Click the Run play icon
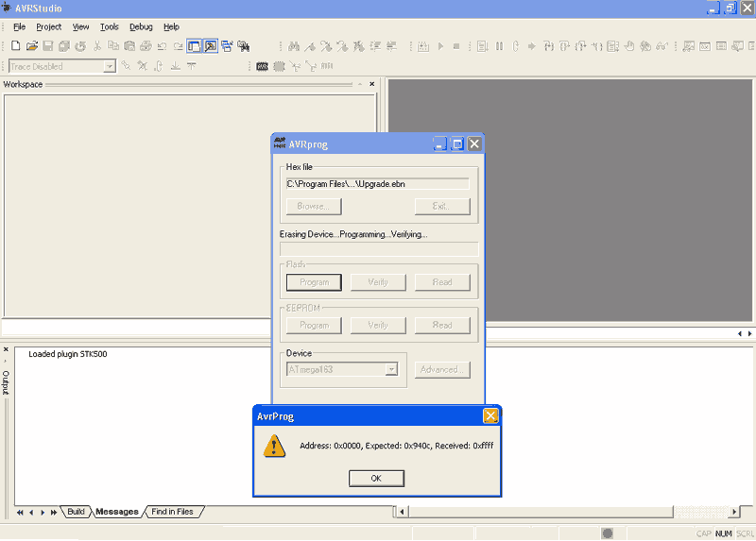 pyautogui.click(x=438, y=45)
